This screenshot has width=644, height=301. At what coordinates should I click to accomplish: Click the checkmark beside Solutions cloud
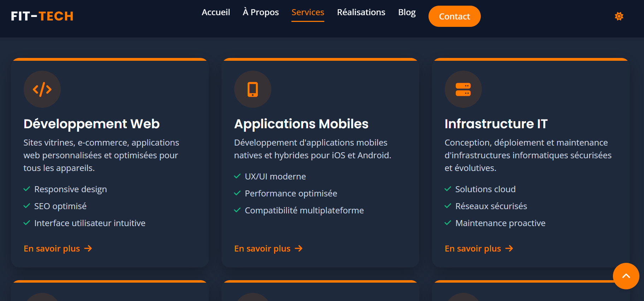[448, 189]
